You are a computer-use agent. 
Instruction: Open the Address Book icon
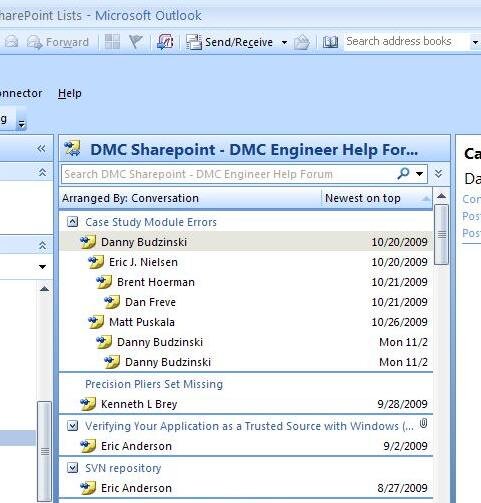pos(330,42)
